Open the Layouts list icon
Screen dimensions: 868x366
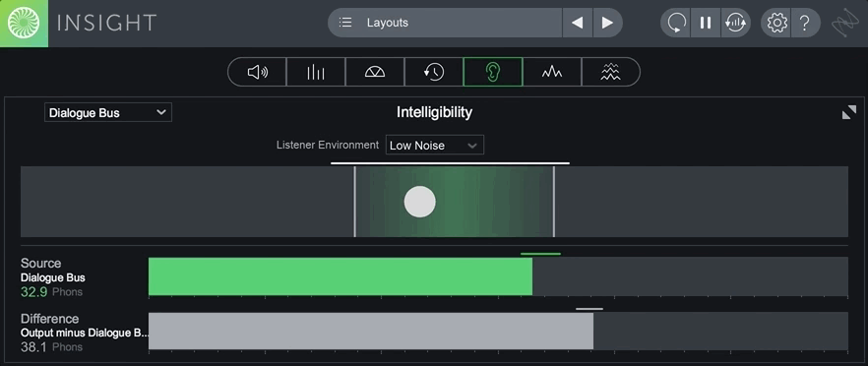pyautogui.click(x=345, y=23)
